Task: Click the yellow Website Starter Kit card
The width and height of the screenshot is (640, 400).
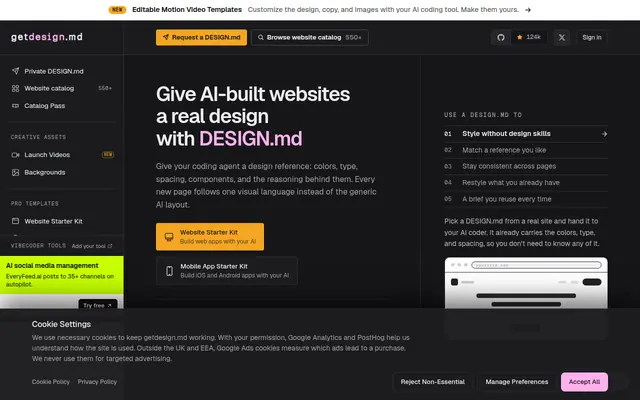Action: point(210,237)
